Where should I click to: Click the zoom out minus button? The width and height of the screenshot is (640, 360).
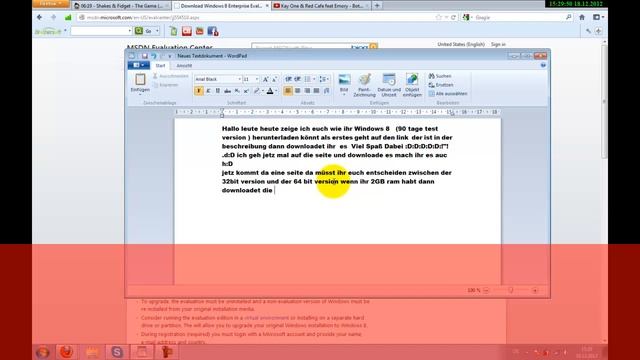point(486,290)
